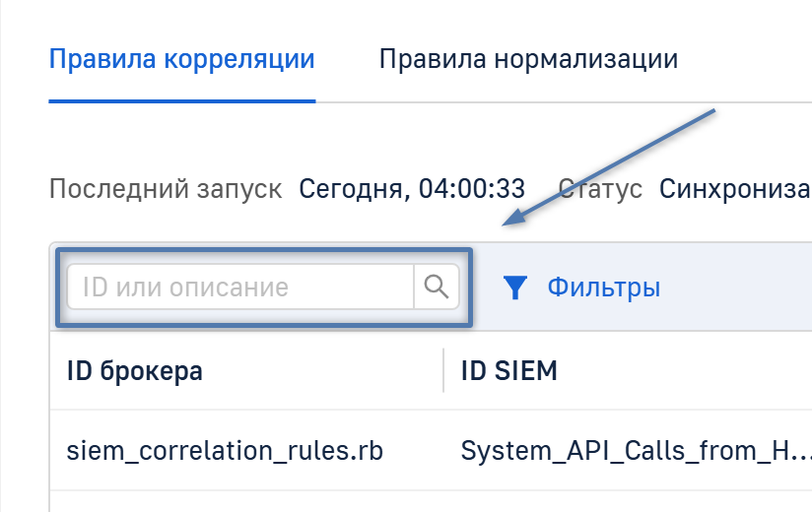This screenshot has height=512, width=812.
Task: Click the Статус label
Action: coord(600,187)
